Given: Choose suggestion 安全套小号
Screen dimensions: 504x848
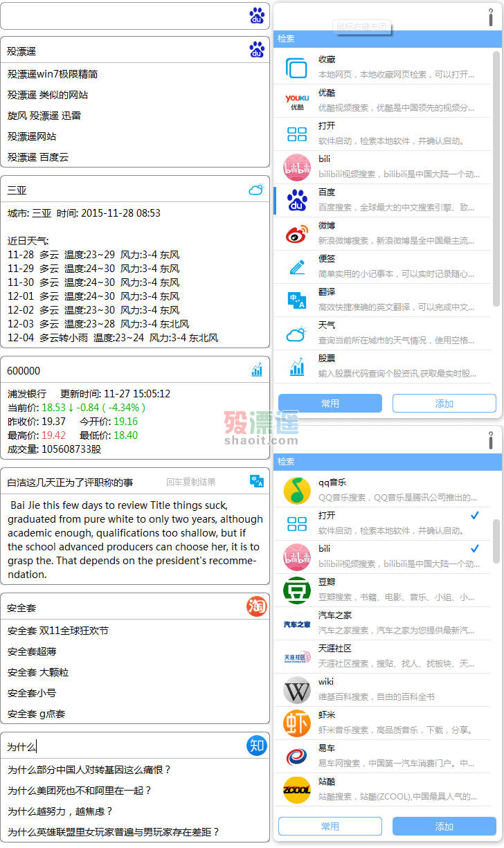Looking at the screenshot, I should 32,693.
